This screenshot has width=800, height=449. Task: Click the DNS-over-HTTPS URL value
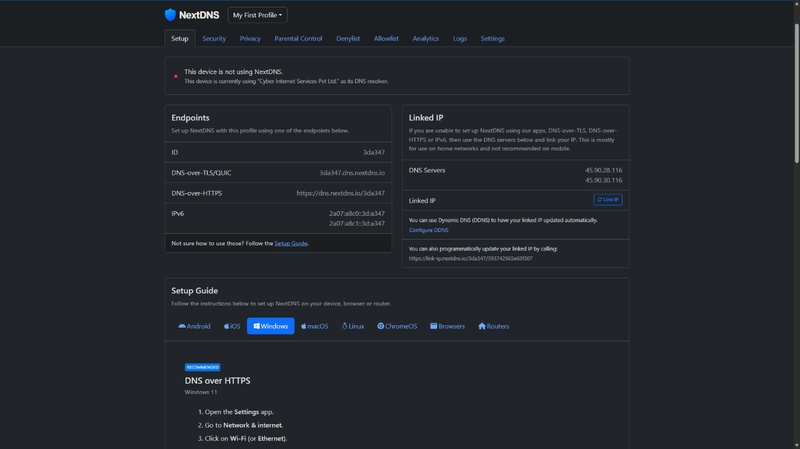(x=340, y=193)
